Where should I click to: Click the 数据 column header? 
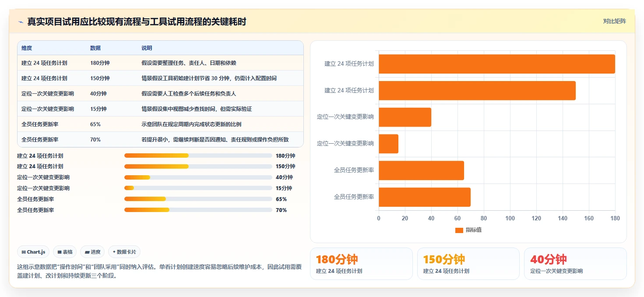pos(95,48)
